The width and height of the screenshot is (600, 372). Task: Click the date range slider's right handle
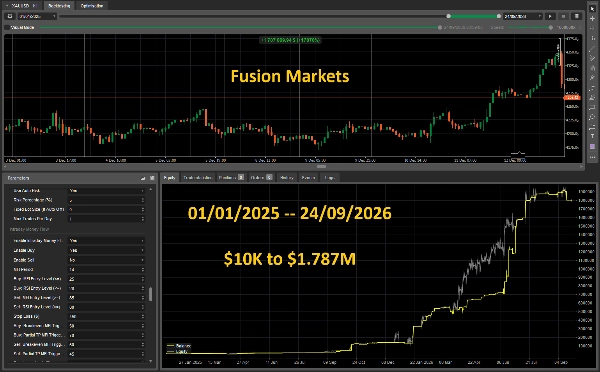coord(499,16)
